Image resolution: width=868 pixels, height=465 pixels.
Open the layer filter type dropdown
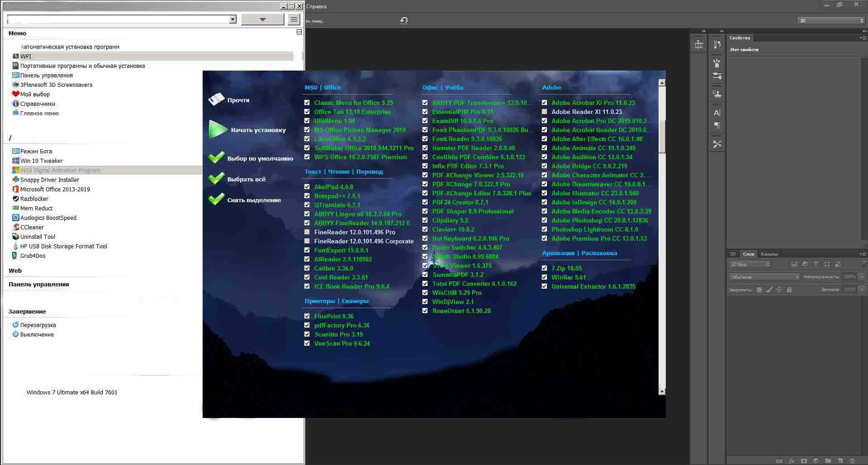click(x=750, y=264)
